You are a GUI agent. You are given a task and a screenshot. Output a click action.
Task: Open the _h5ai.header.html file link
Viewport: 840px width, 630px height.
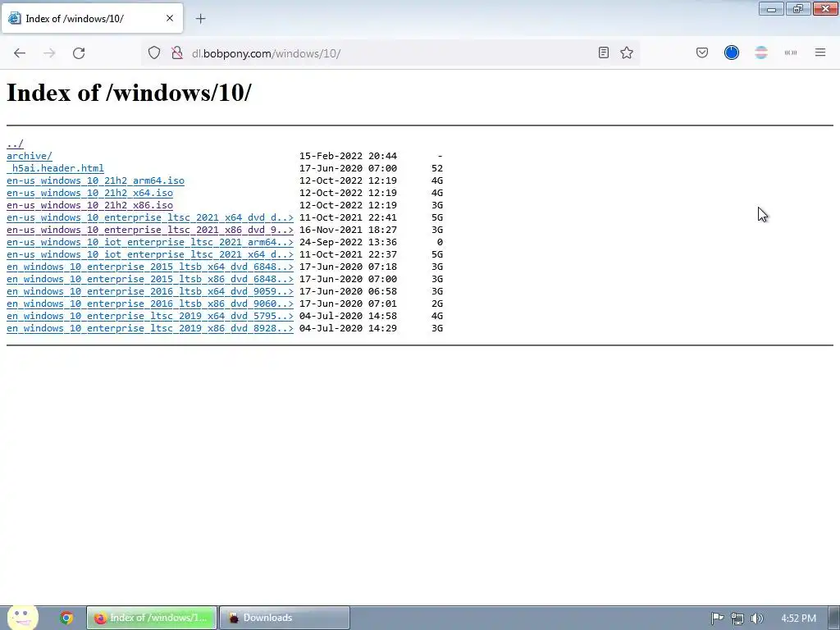(55, 168)
